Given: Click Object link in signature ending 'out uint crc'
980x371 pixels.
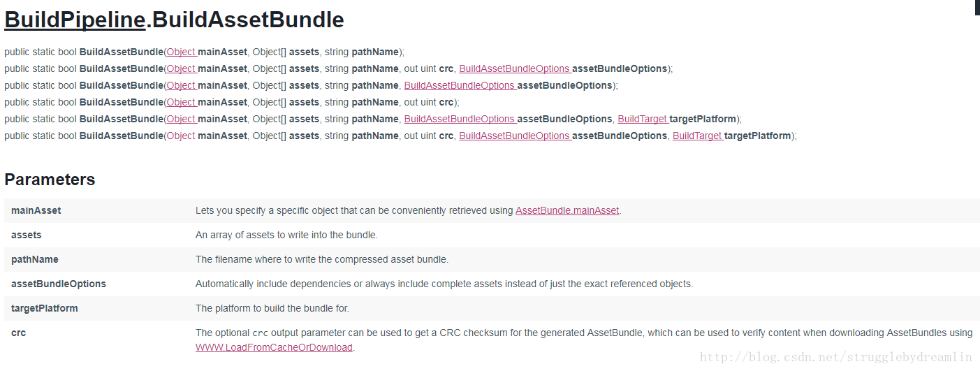Looking at the screenshot, I should point(181,102).
